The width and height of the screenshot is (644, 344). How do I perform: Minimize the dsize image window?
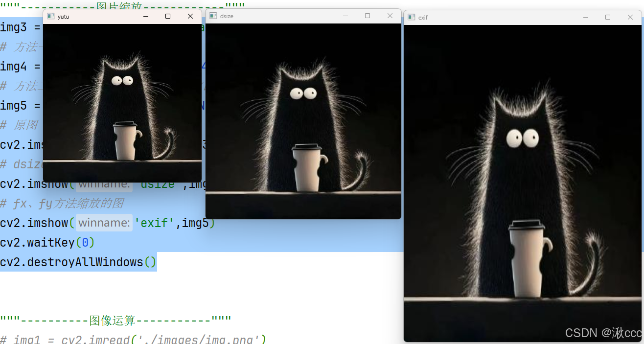pyautogui.click(x=345, y=16)
